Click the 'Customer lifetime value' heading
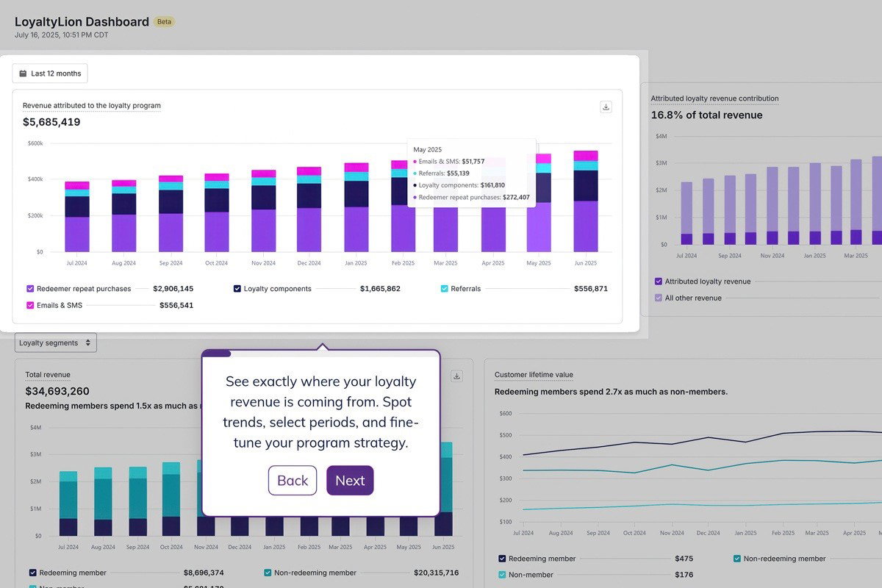882x588 pixels. pos(534,375)
